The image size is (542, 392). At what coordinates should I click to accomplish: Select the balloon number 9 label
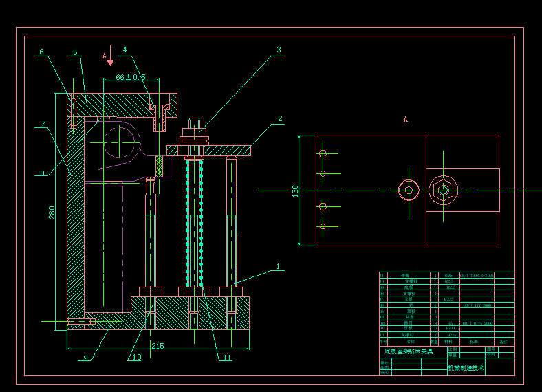(86, 358)
